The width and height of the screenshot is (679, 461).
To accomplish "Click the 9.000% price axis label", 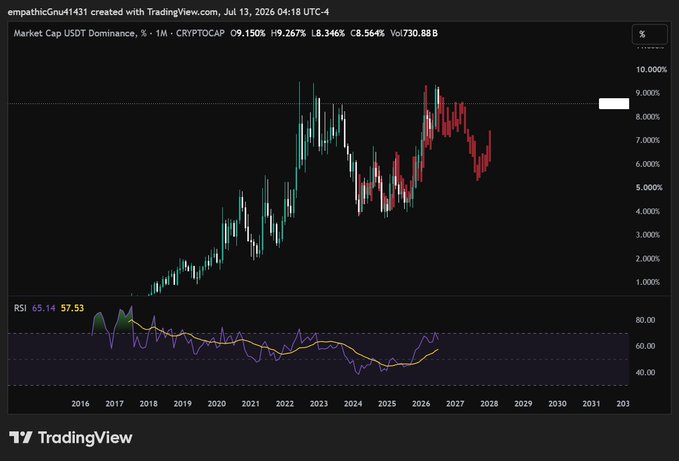I will (648, 93).
